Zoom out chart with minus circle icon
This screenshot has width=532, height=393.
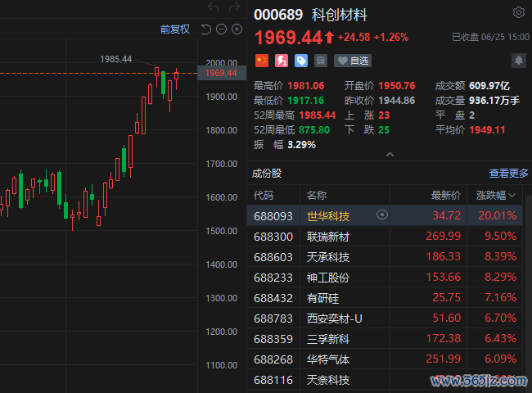[221, 29]
